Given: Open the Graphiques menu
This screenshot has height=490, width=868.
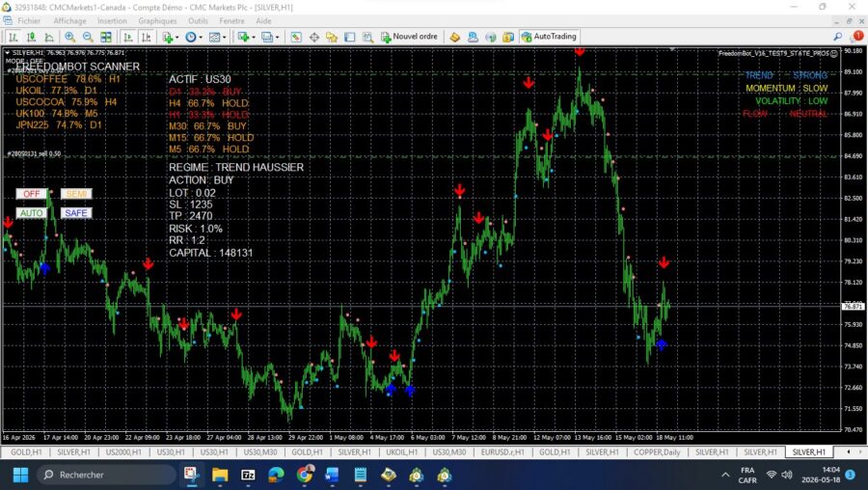Looking at the screenshot, I should tap(157, 21).
